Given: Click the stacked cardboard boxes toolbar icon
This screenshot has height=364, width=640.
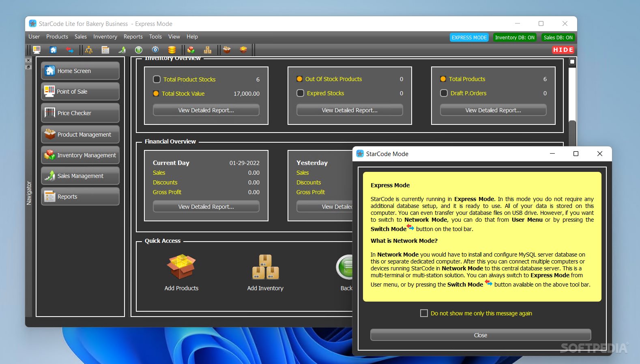Looking at the screenshot, I should pos(208,50).
